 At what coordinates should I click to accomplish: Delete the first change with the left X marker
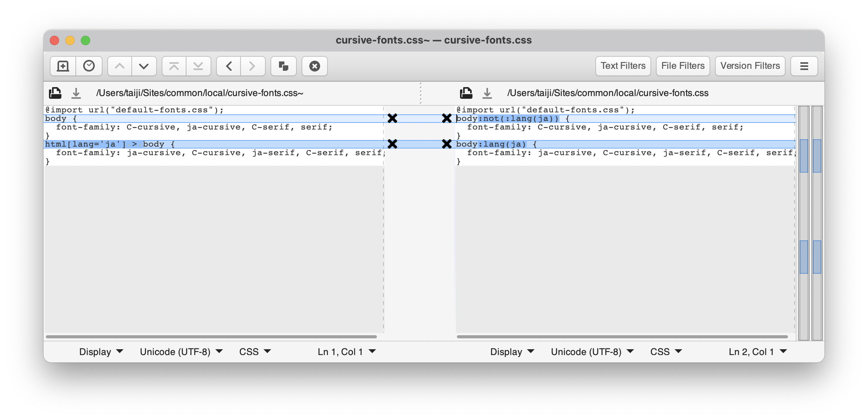(392, 118)
